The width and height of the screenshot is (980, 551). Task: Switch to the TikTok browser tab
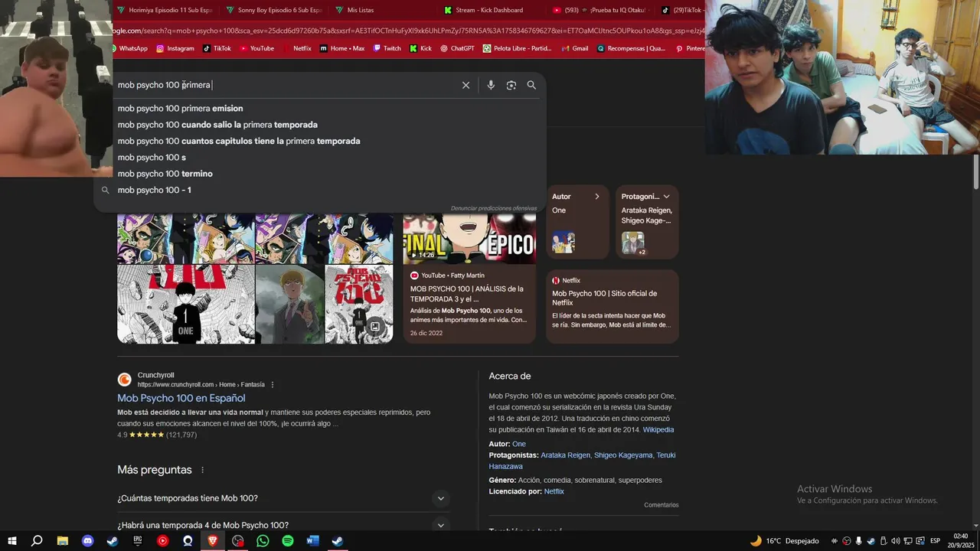click(681, 10)
